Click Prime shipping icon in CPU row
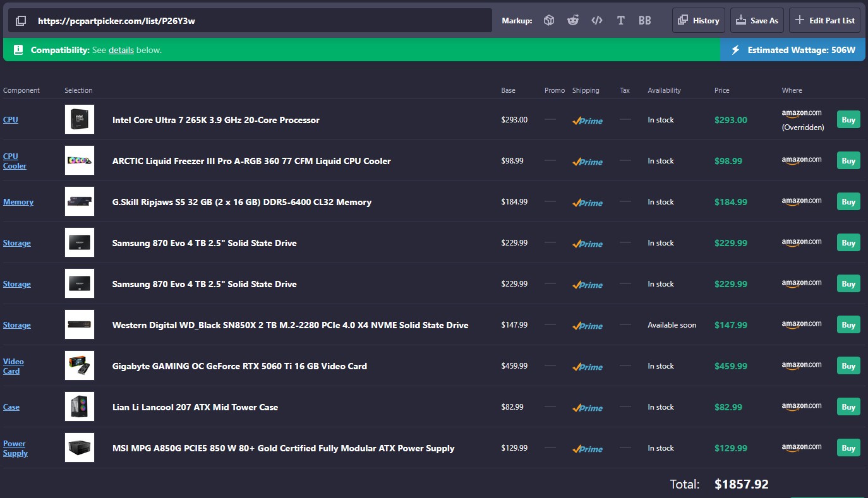Screen dimensions: 868x498 pos(588,121)
